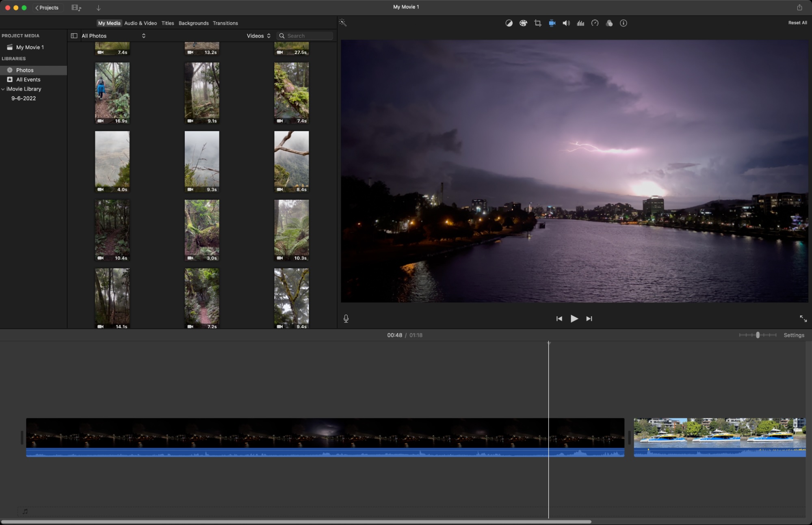Switch to My Media tab
Screen dimensions: 812x525
(109, 23)
